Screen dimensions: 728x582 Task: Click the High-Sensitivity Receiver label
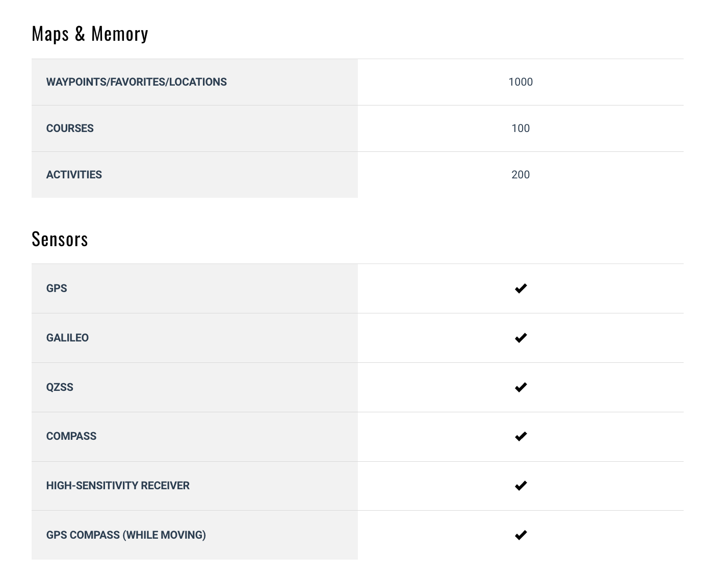pos(118,486)
